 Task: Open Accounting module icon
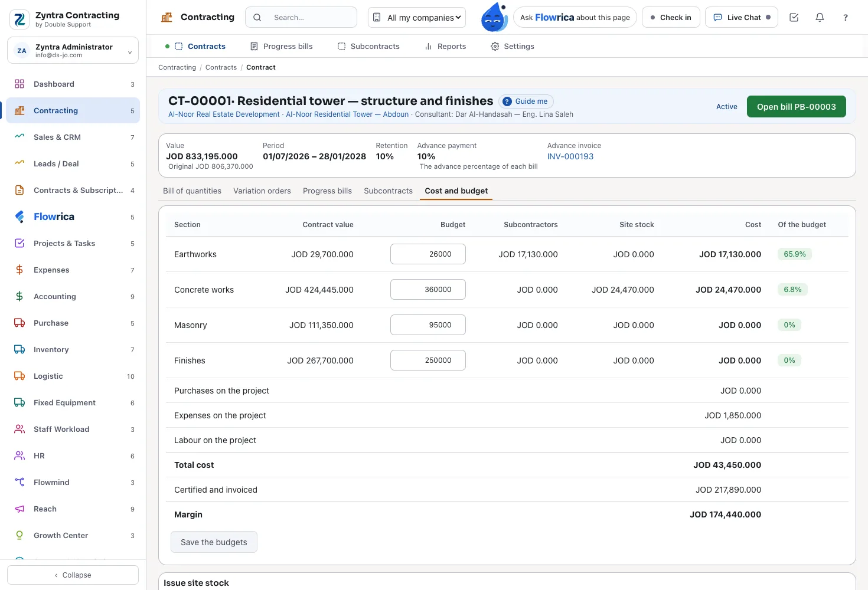tap(19, 296)
